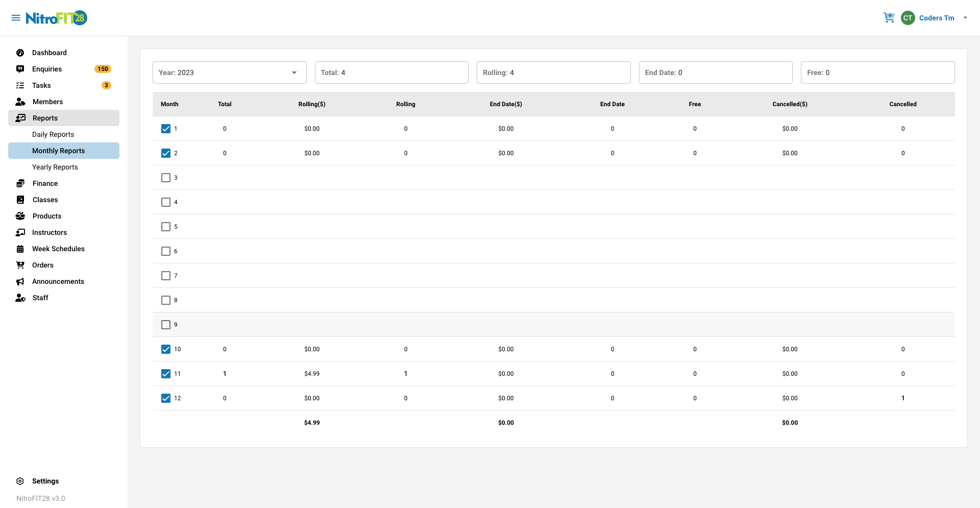Click the Announcements megaphone icon
The image size is (980, 508).
[20, 281]
